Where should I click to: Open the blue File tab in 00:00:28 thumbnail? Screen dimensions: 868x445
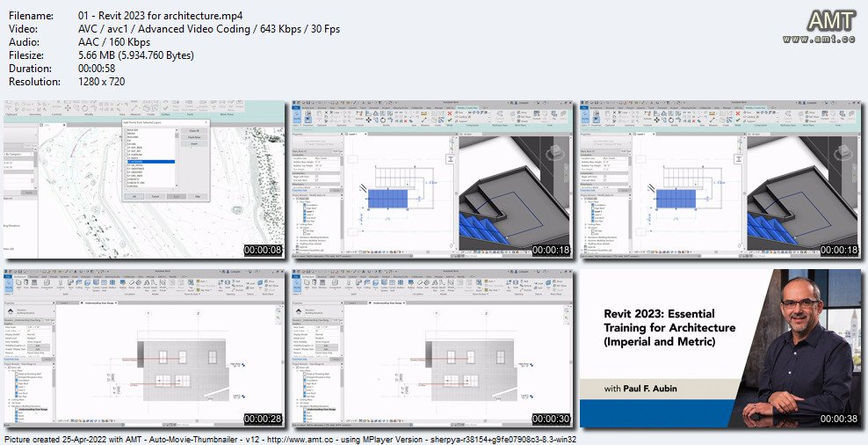tap(7, 276)
